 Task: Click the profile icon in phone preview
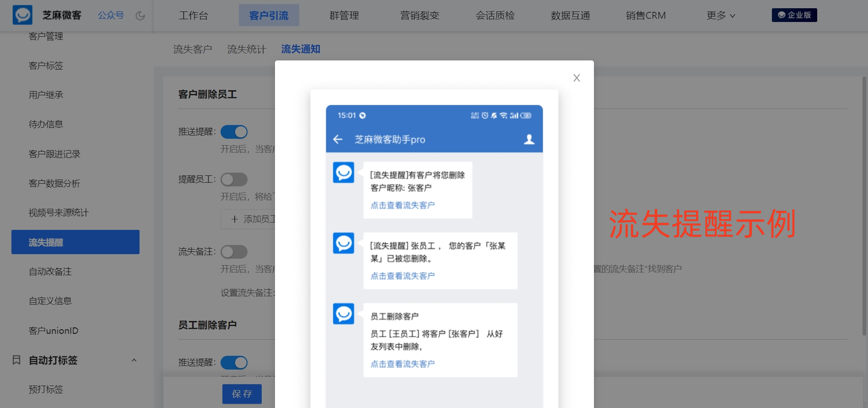click(x=529, y=139)
